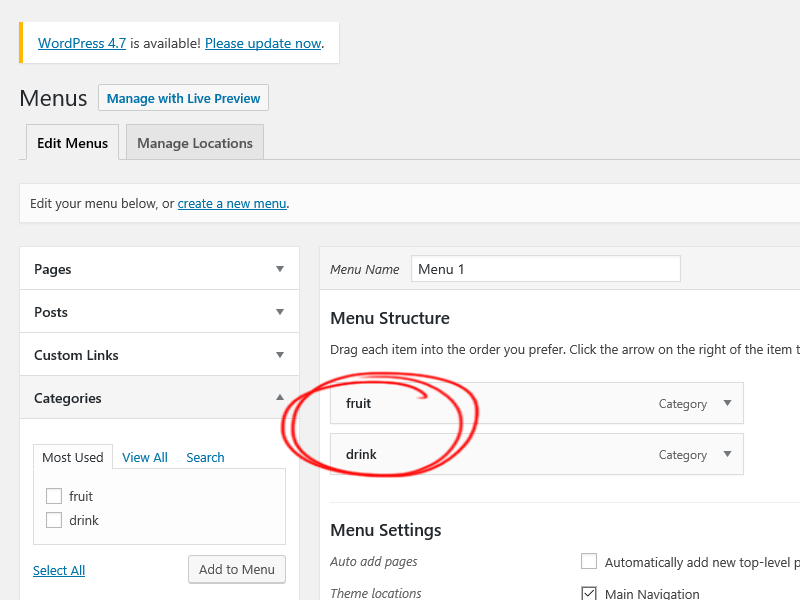Image resolution: width=800 pixels, height=600 pixels.
Task: Collapse the Categories panel arrow
Action: coord(280,397)
